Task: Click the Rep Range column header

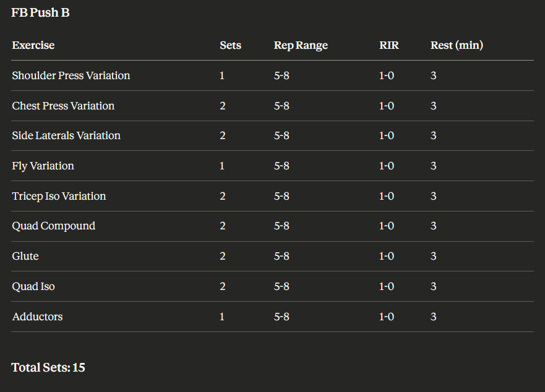Action: (x=301, y=45)
